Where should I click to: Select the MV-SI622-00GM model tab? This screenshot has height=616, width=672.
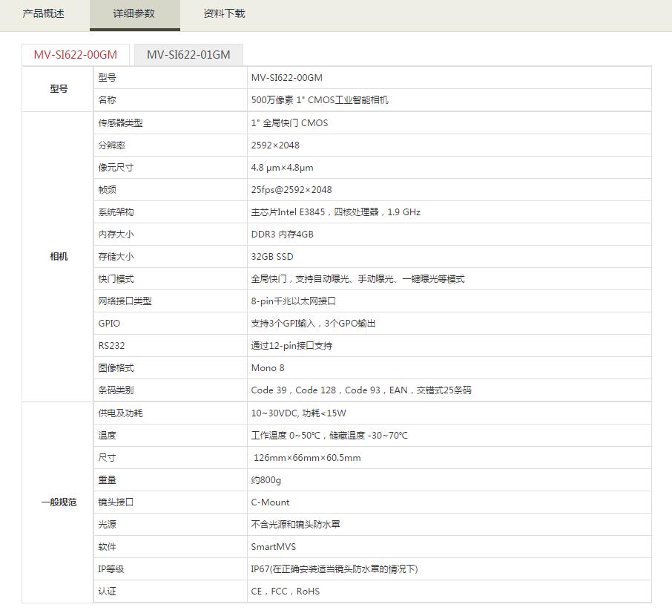[74, 54]
